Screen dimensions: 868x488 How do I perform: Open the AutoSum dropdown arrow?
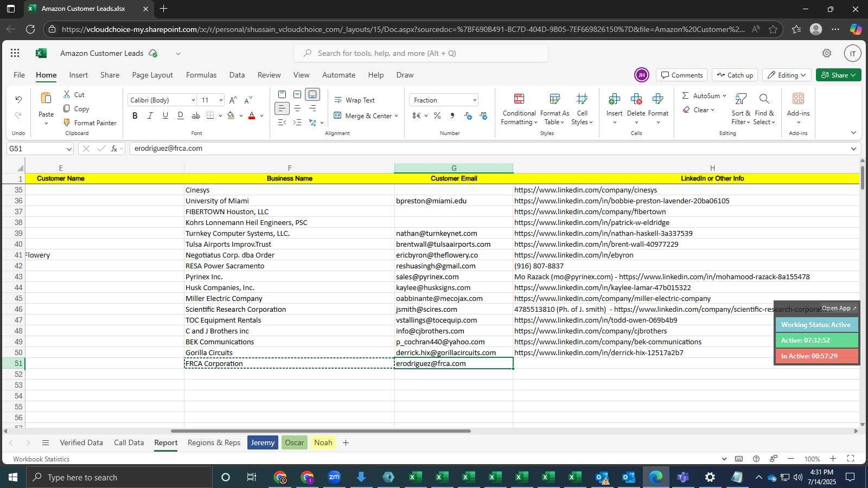point(724,96)
